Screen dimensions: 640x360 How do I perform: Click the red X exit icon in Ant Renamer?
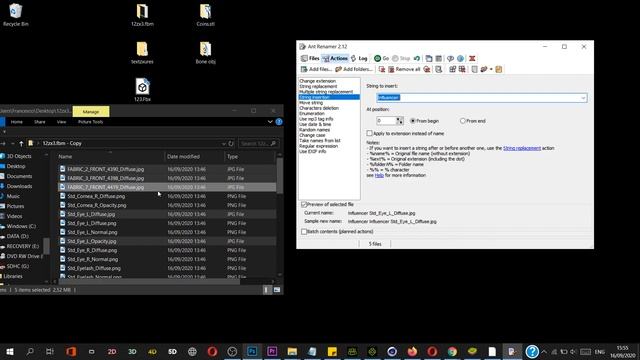[472, 58]
